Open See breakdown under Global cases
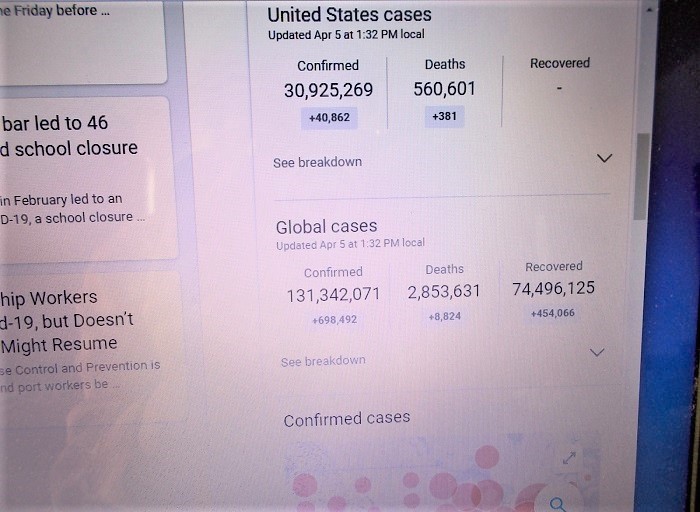The height and width of the screenshot is (512, 700). (323, 361)
